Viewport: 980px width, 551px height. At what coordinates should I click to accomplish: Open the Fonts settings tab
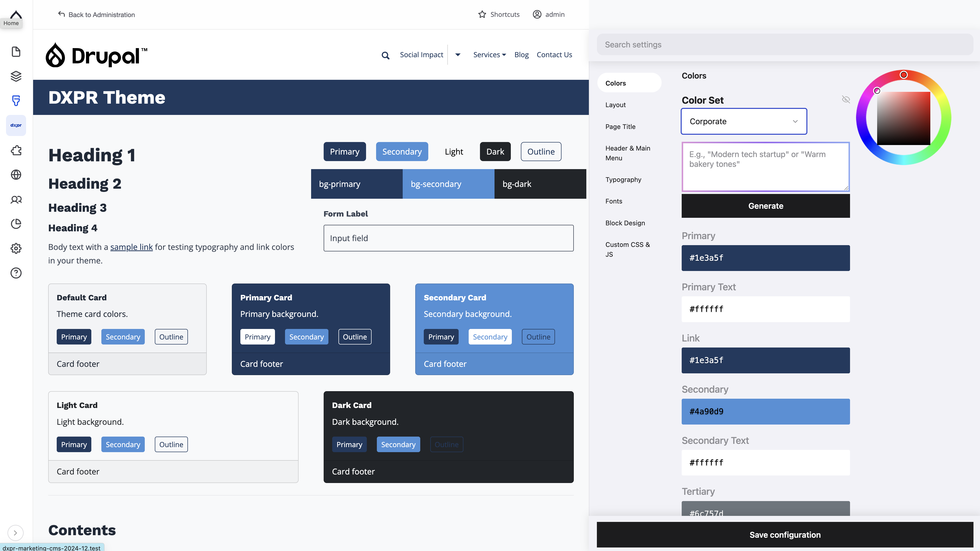pyautogui.click(x=614, y=201)
